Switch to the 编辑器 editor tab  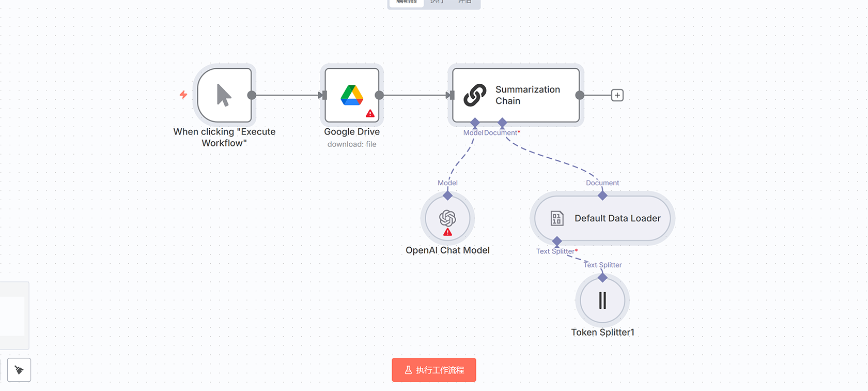pos(407,2)
